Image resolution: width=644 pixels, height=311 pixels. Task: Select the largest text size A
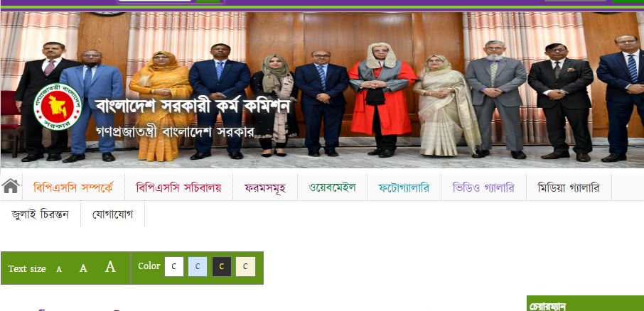point(110,267)
